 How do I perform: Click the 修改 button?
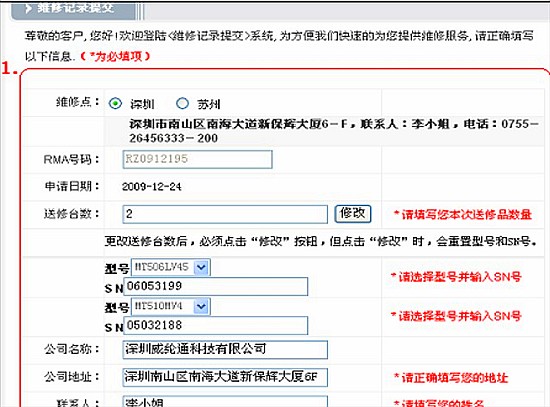(353, 213)
